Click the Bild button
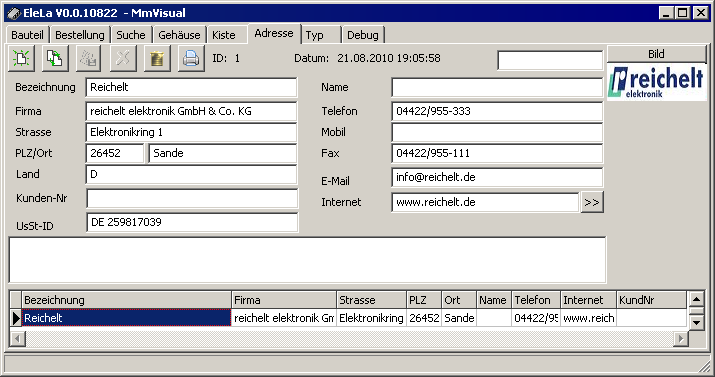The image size is (715, 377). tap(657, 54)
